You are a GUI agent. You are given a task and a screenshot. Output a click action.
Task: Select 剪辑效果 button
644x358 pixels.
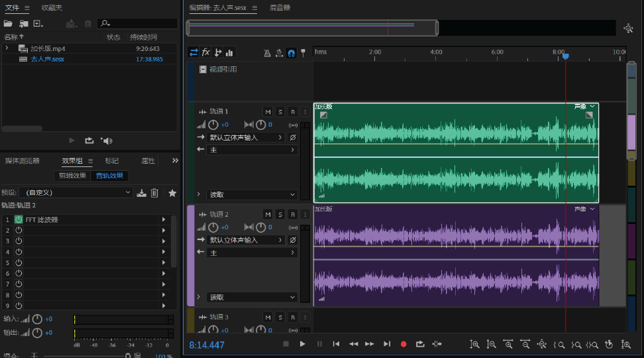(72, 176)
